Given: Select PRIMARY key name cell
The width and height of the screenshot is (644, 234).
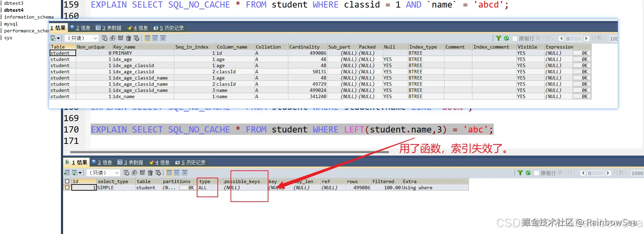Looking at the screenshot, I should tap(143, 53).
